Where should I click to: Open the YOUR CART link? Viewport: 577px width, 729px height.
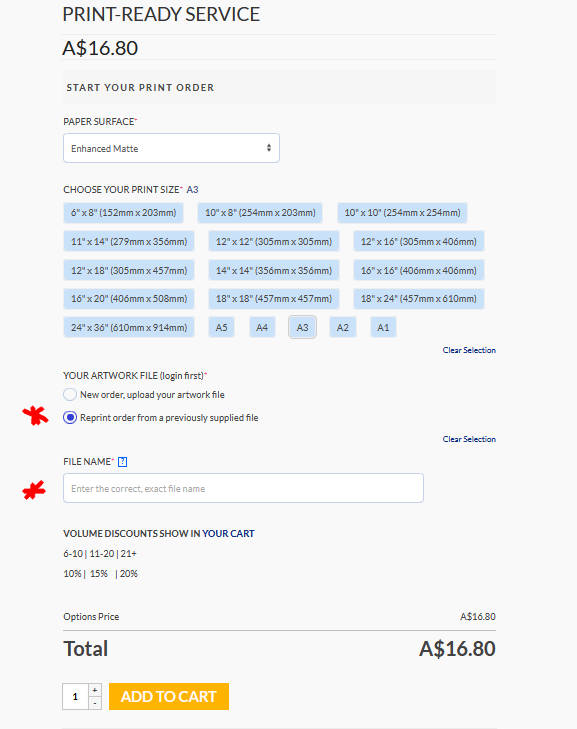click(228, 533)
